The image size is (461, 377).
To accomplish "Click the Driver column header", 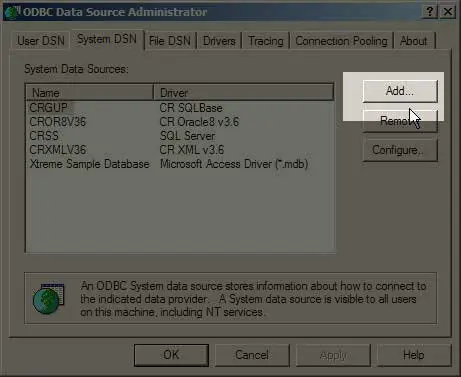I will point(244,92).
